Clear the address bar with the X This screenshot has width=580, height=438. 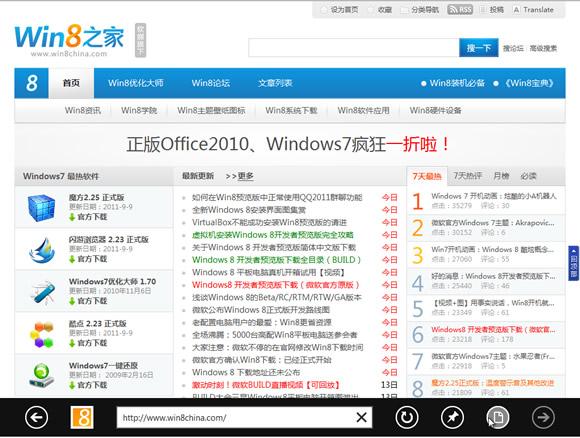[x=361, y=417]
